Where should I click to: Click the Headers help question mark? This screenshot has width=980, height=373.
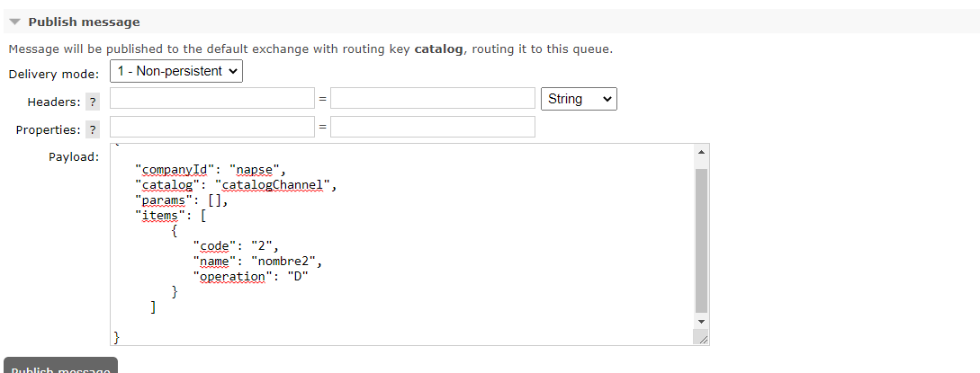92,102
